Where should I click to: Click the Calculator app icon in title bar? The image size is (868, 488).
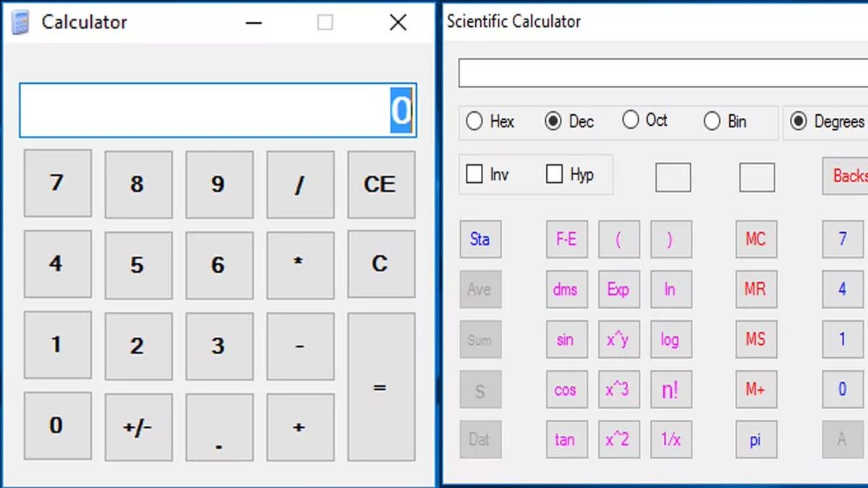tap(20, 22)
